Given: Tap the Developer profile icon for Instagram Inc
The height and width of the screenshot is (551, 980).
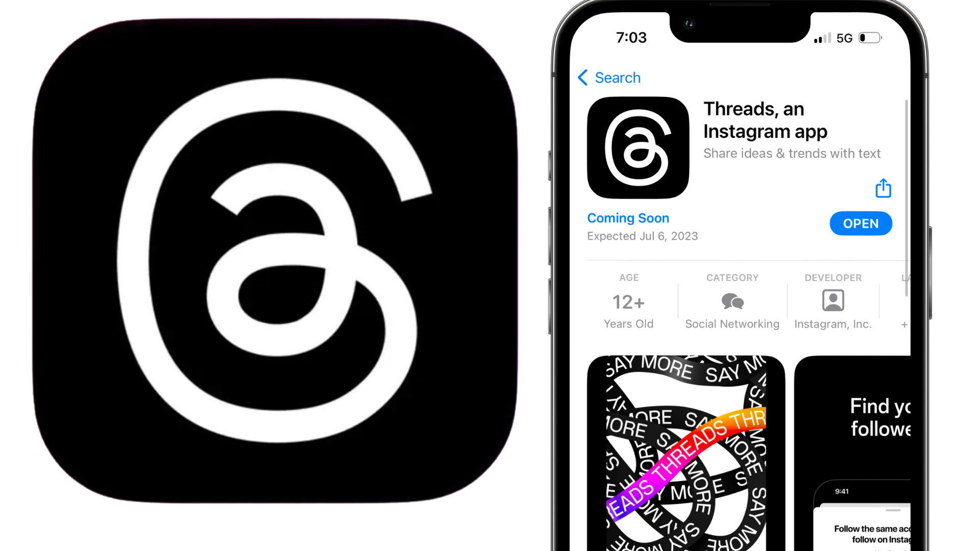Looking at the screenshot, I should (x=834, y=300).
